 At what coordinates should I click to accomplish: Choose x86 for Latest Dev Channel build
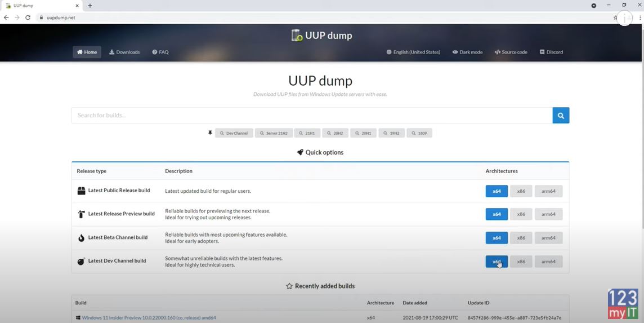(x=521, y=262)
